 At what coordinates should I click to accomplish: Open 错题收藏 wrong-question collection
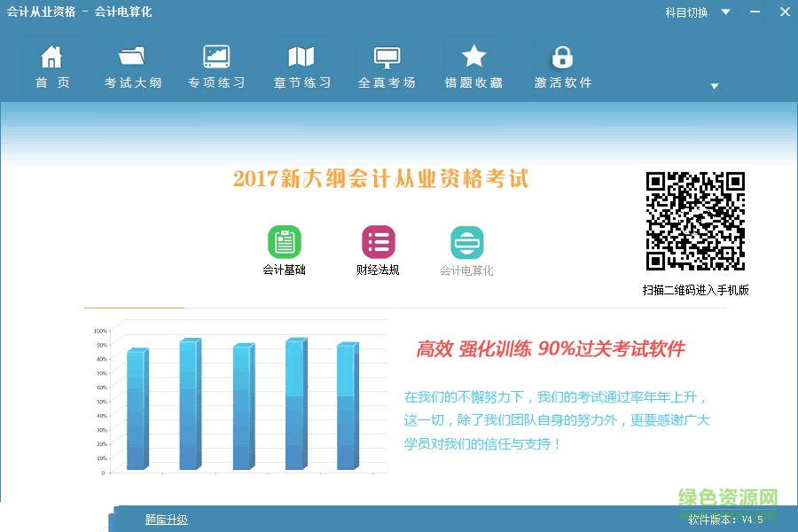[x=473, y=65]
